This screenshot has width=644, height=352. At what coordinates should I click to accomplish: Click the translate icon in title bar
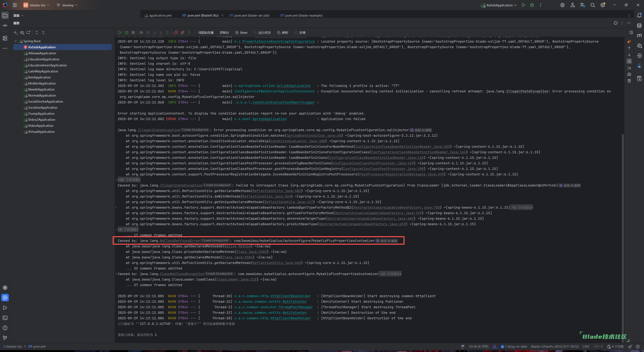coord(582,5)
